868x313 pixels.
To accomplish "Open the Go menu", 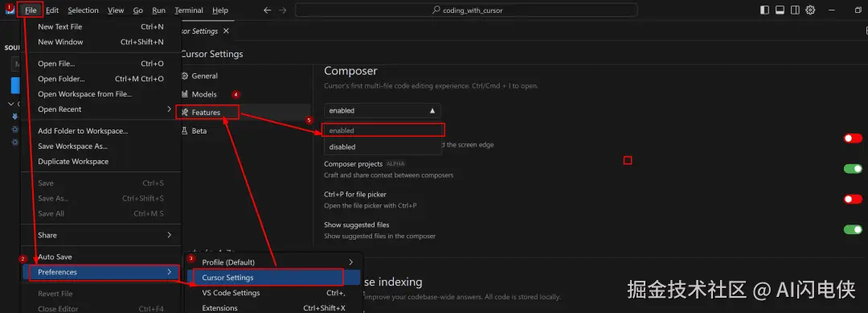I will (x=138, y=10).
